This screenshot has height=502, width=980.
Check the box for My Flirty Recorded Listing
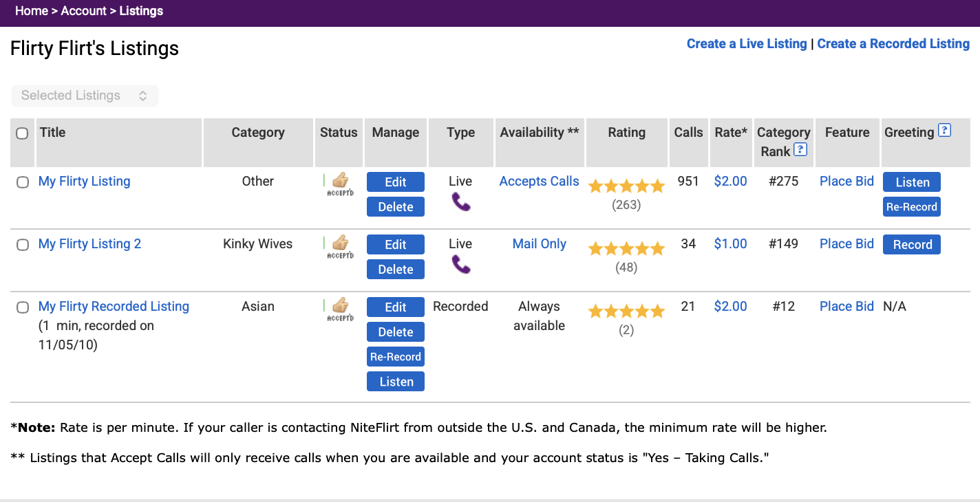(x=23, y=307)
